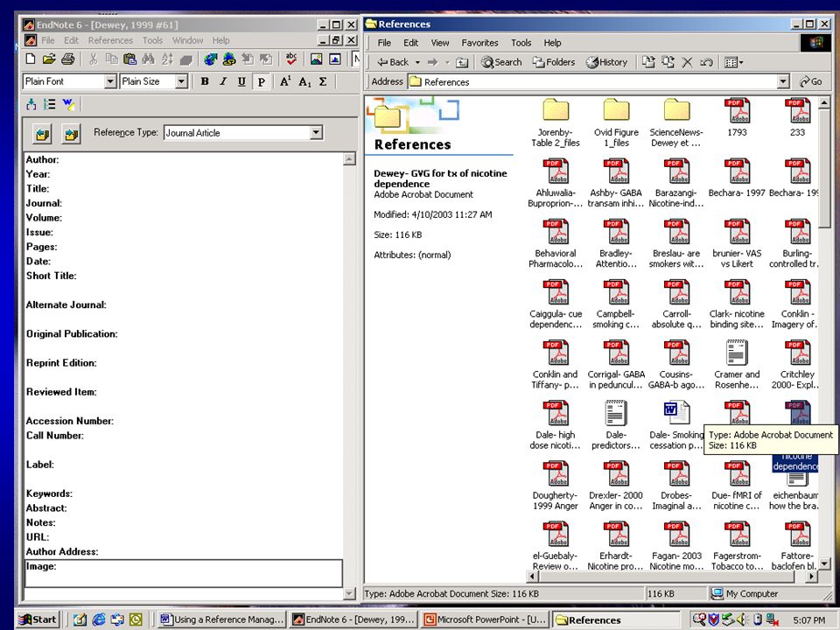
Task: Open the Plain Size dropdown
Action: 182,81
